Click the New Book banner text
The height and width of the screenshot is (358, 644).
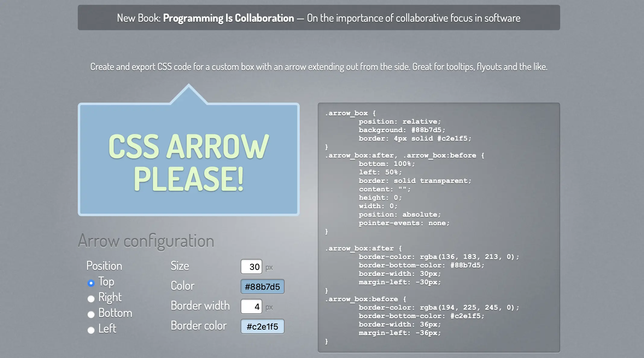tap(139, 18)
